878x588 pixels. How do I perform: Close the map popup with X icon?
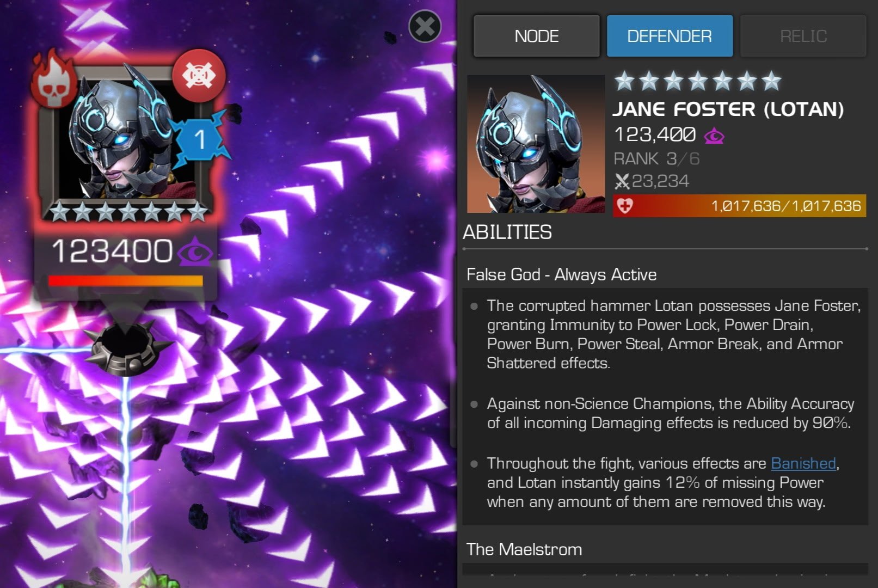click(x=425, y=26)
